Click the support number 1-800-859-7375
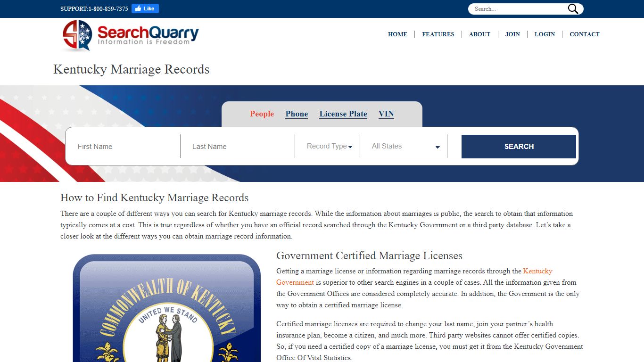The height and width of the screenshot is (362, 644). click(108, 9)
